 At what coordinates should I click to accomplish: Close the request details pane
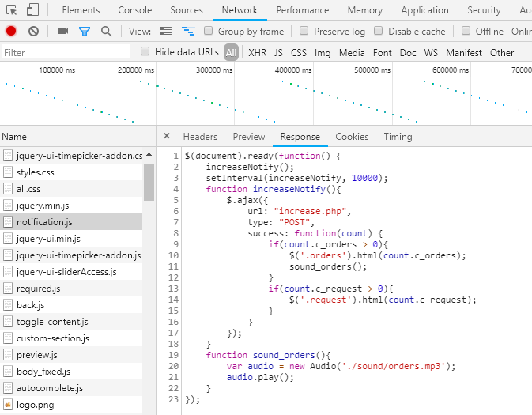[x=167, y=136]
